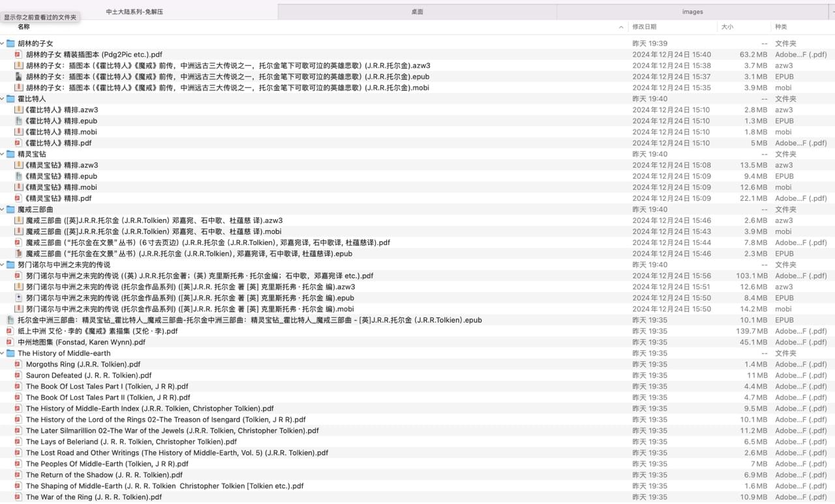The image size is (835, 504).
Task: Toggle sort order arrow in 名称 column
Action: pos(620,27)
